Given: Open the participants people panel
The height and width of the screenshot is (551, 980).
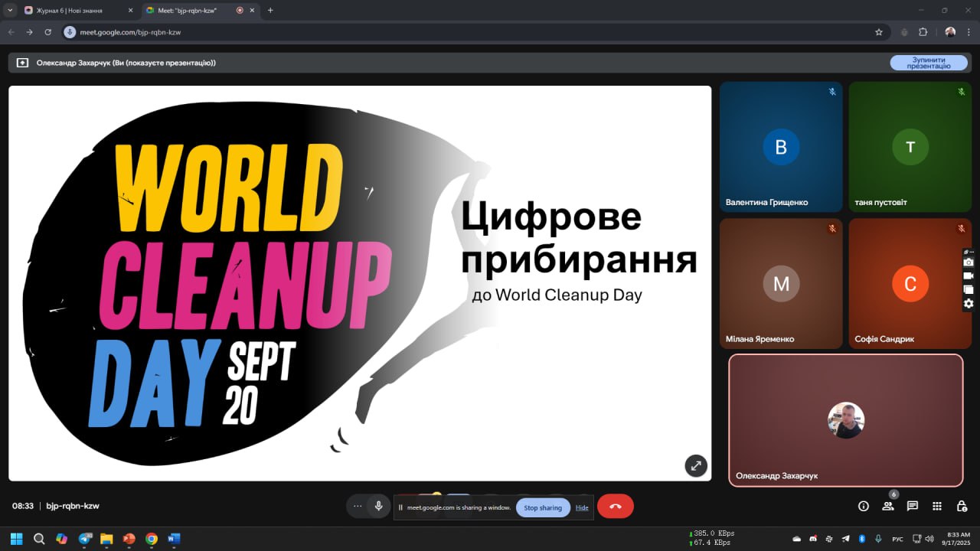Looking at the screenshot, I should [x=888, y=506].
